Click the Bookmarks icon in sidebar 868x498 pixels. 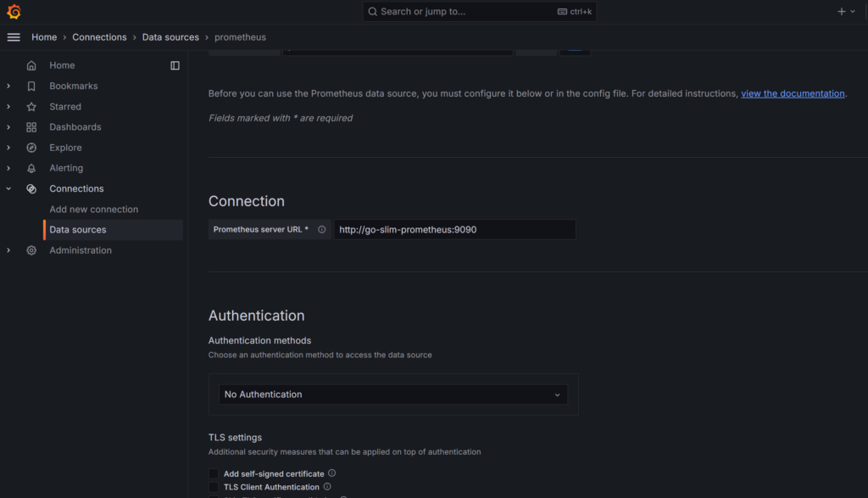[x=31, y=86]
